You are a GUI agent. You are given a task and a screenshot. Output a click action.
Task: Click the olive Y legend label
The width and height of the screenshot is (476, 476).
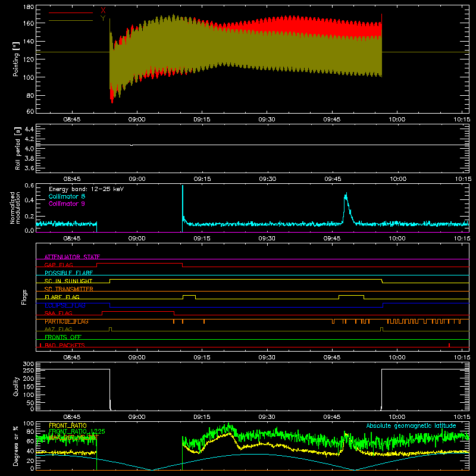click(x=103, y=18)
